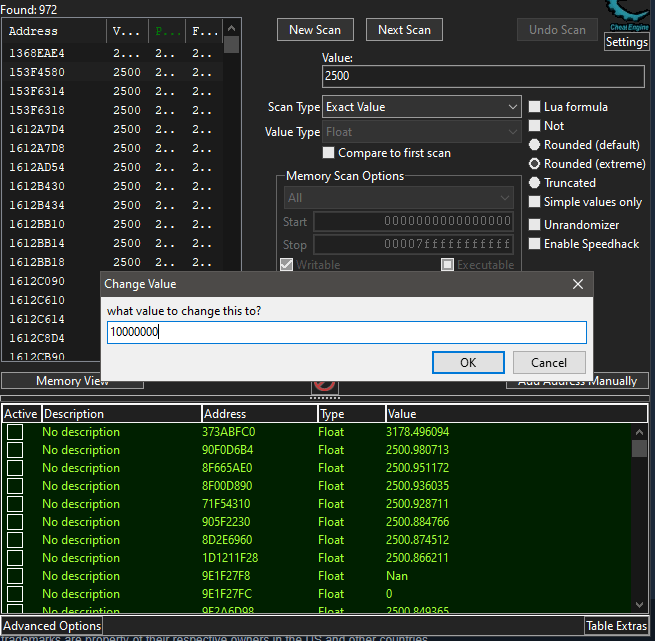The height and width of the screenshot is (641, 655).
Task: Activate the checkbox for address 8F665AE0
Action: [15, 468]
